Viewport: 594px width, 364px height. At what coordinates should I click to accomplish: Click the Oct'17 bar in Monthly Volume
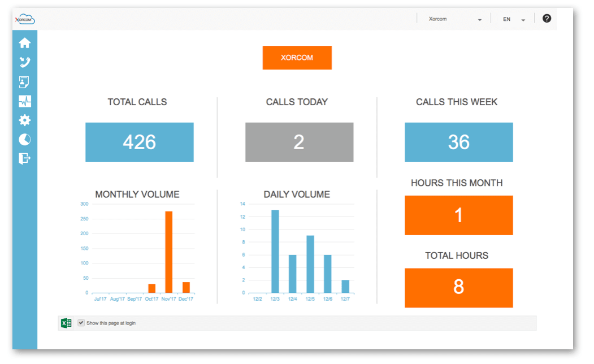click(152, 288)
